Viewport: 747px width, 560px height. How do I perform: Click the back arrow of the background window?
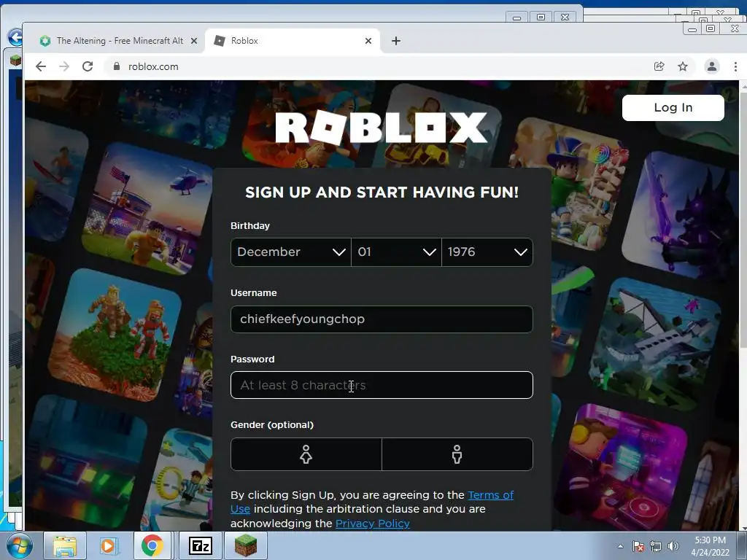click(15, 36)
